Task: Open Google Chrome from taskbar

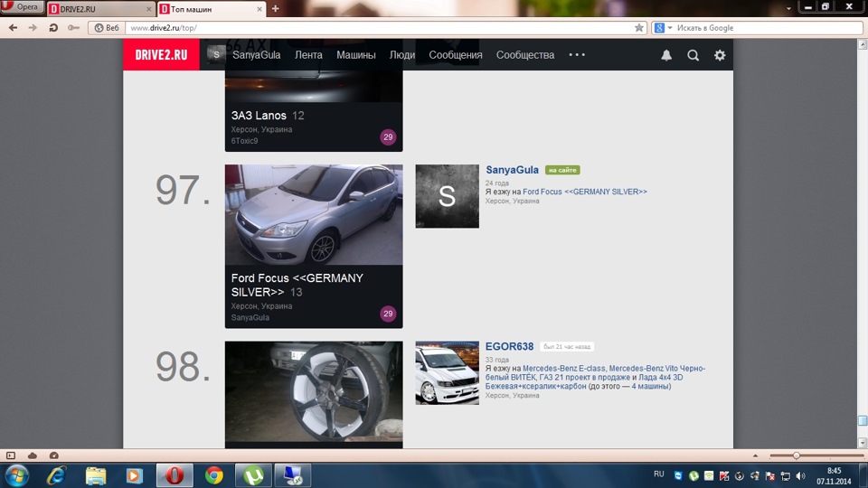Action: tap(213, 475)
